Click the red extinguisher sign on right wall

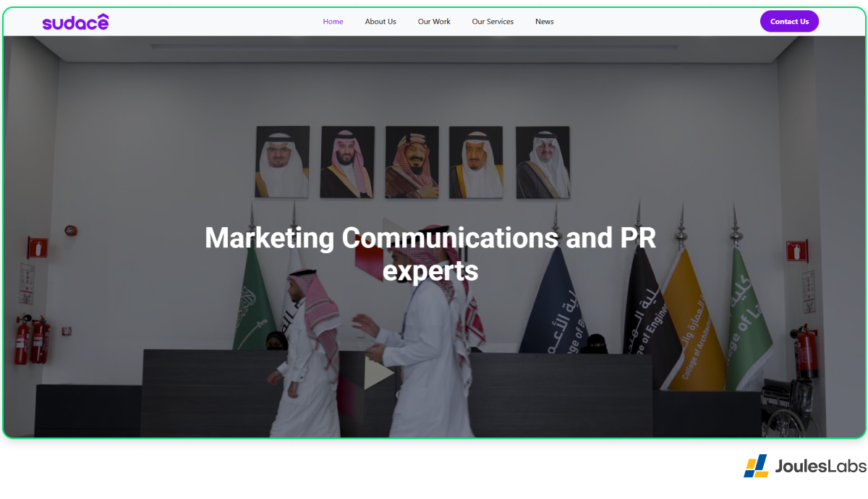point(796,251)
